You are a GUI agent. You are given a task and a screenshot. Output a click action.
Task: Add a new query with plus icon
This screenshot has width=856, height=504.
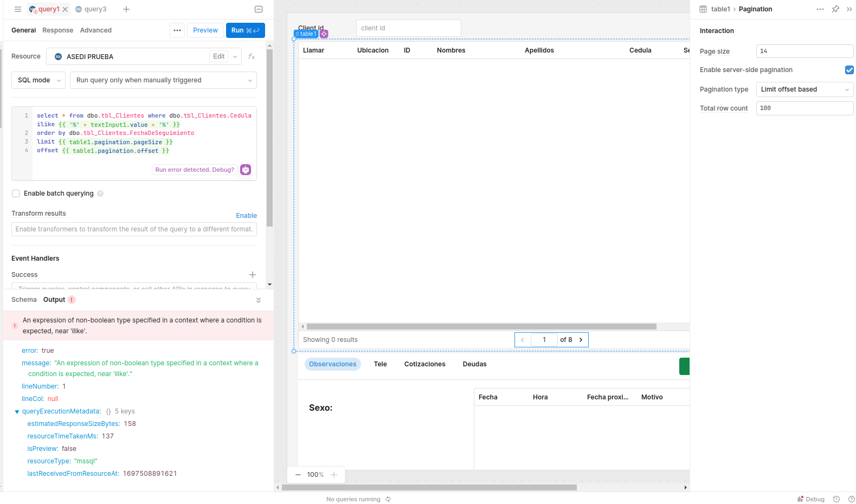(x=126, y=9)
